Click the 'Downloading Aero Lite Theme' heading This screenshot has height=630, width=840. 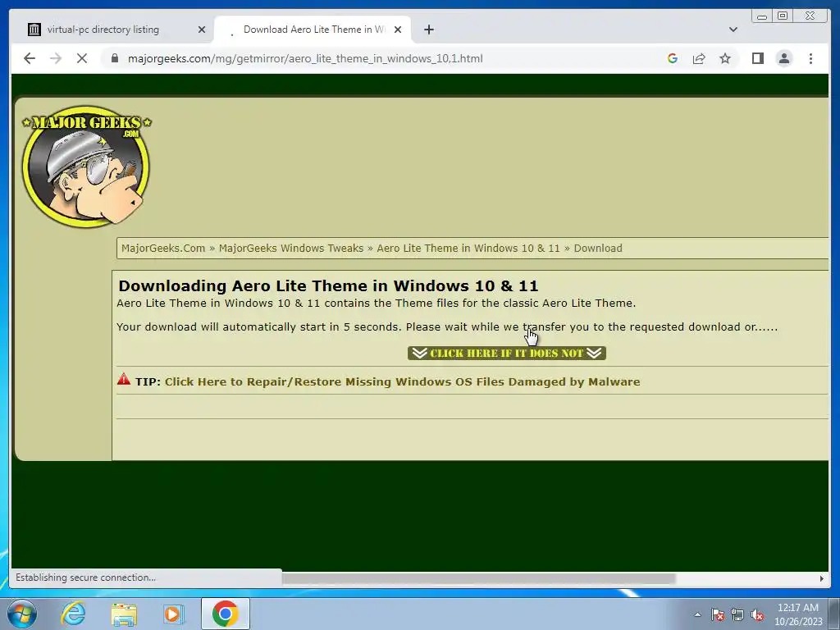tap(328, 285)
